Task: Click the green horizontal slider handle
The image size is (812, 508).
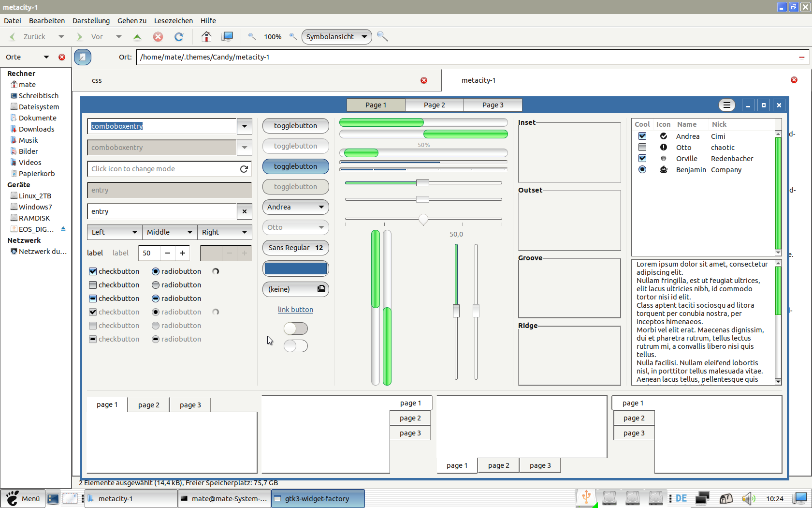Action: point(422,183)
